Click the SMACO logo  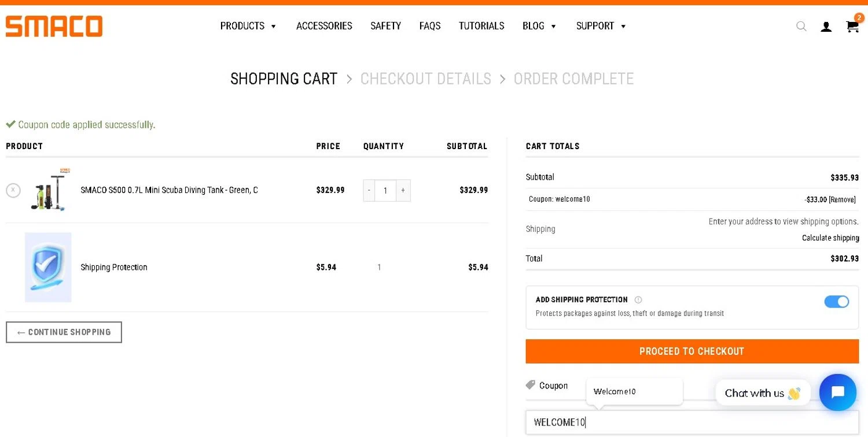pos(54,26)
